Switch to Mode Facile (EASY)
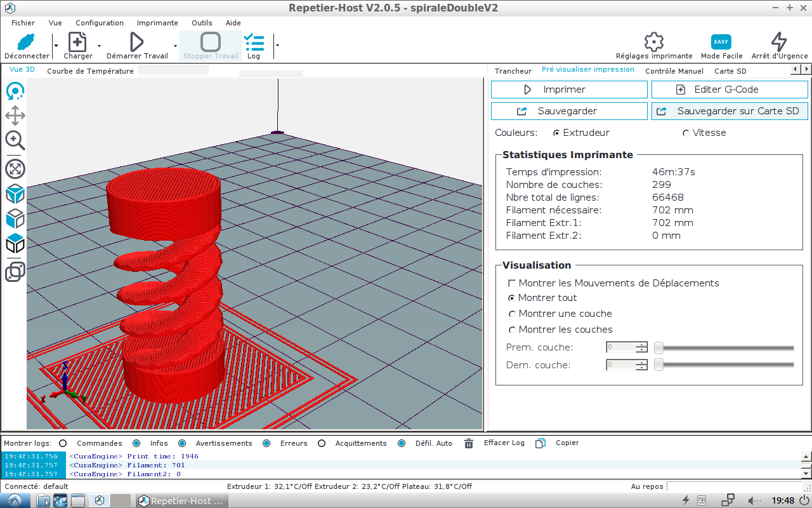The image size is (812, 508). pos(721,42)
